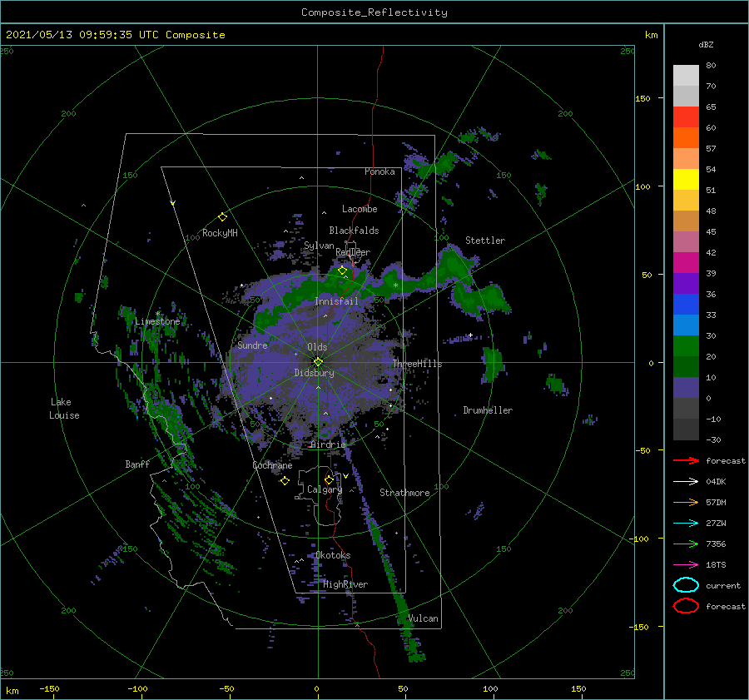
Task: Click the Limestone label
Action: coord(157,321)
